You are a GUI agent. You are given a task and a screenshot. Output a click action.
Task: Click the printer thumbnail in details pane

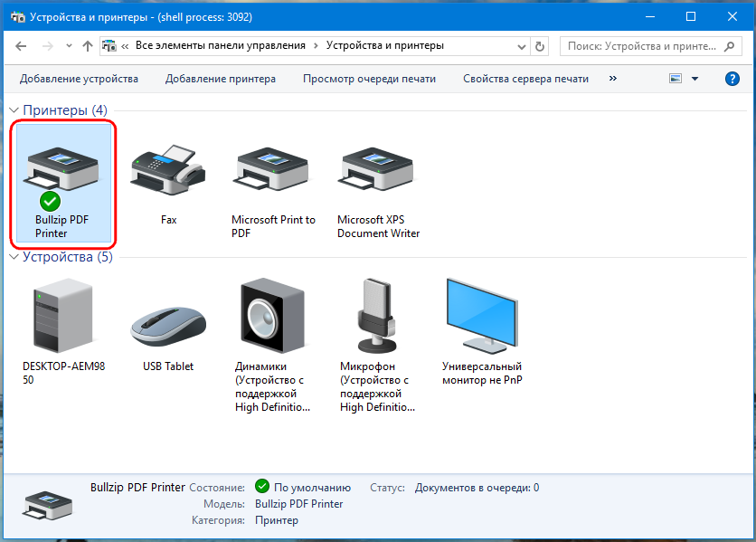point(47,505)
